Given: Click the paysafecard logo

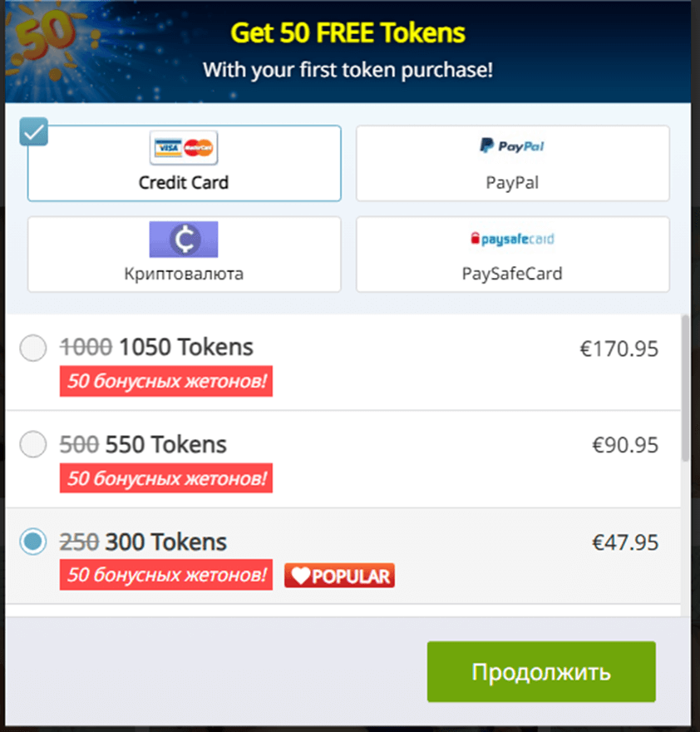Looking at the screenshot, I should click(512, 239).
